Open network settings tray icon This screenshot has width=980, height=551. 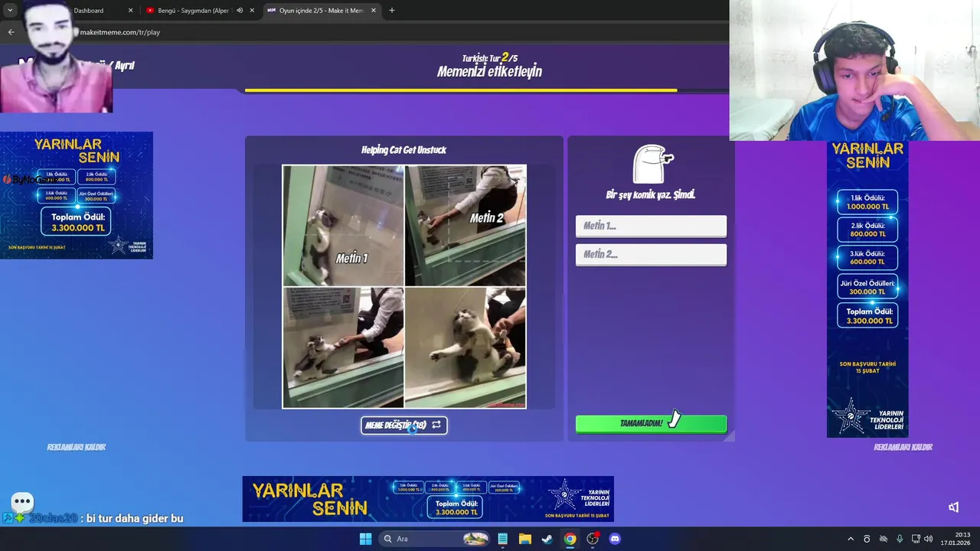coord(916,539)
